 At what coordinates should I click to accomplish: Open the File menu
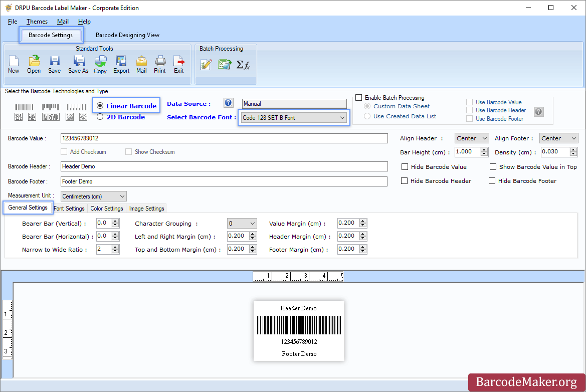tap(13, 22)
